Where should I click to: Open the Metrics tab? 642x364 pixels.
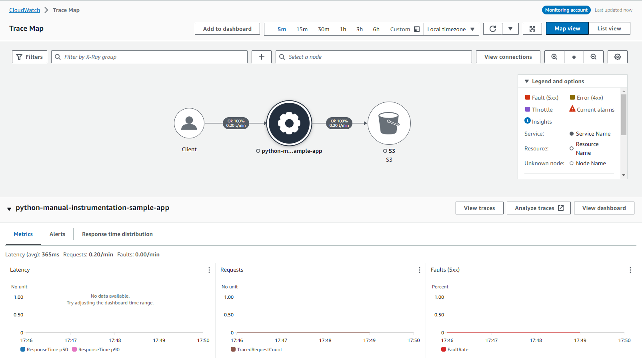tap(23, 234)
